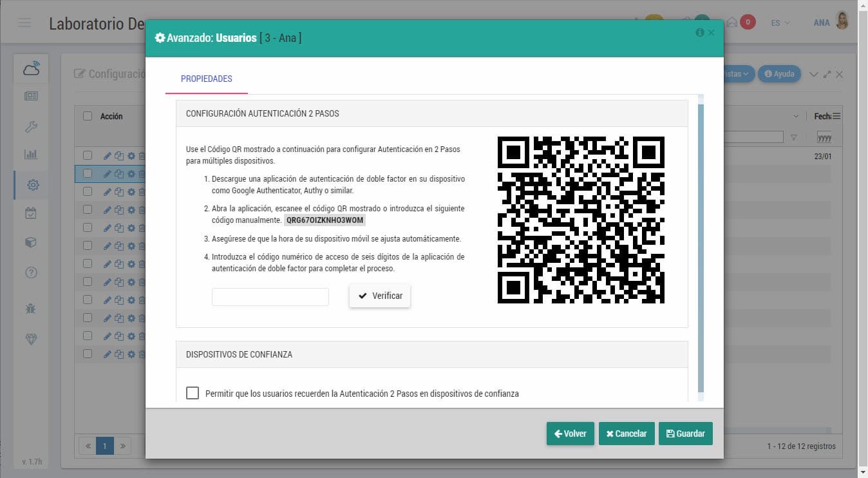Screen dimensions: 868x478
Task: Open the Vistas dropdown button
Action: point(739,74)
